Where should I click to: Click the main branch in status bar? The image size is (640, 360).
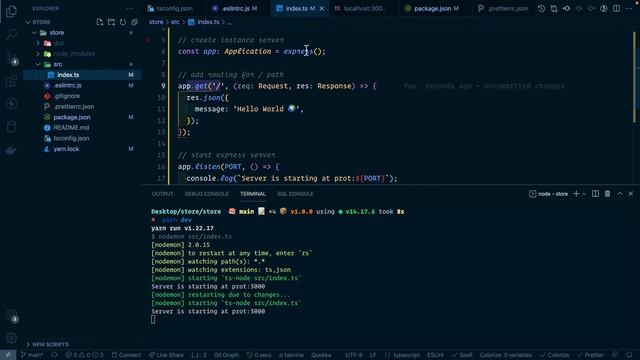32,355
